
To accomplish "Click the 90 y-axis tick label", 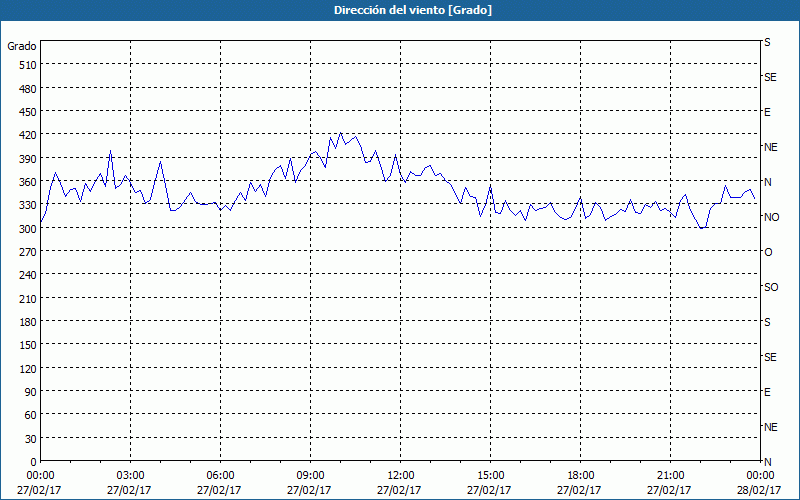I will pos(31,392).
